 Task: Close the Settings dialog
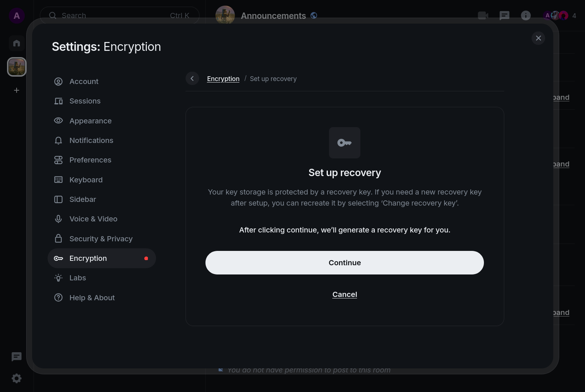click(538, 38)
